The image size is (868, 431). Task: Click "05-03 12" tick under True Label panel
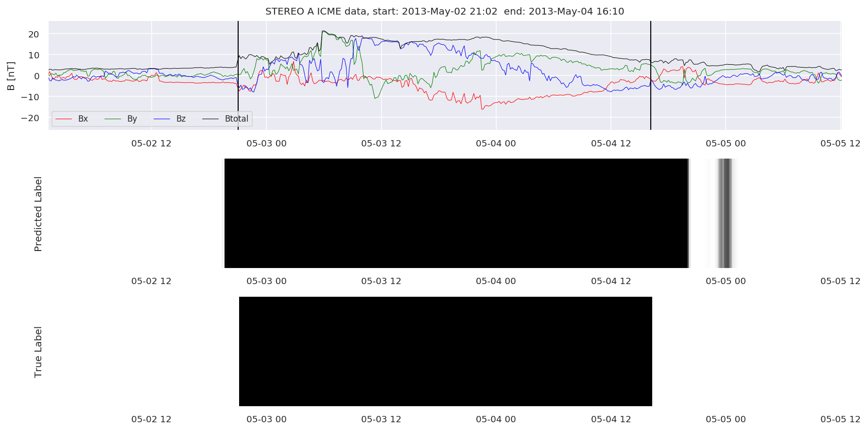(381, 419)
